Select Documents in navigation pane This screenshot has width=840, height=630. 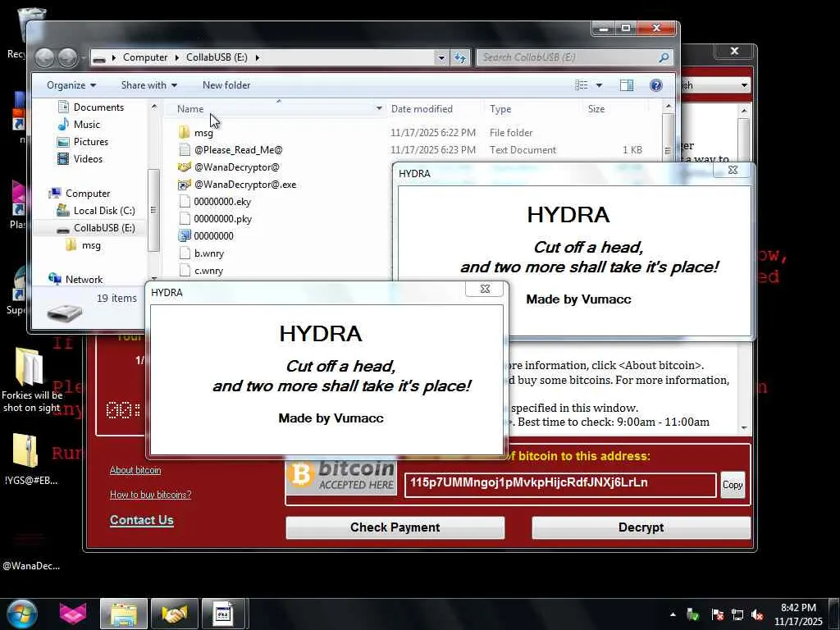coord(90,107)
